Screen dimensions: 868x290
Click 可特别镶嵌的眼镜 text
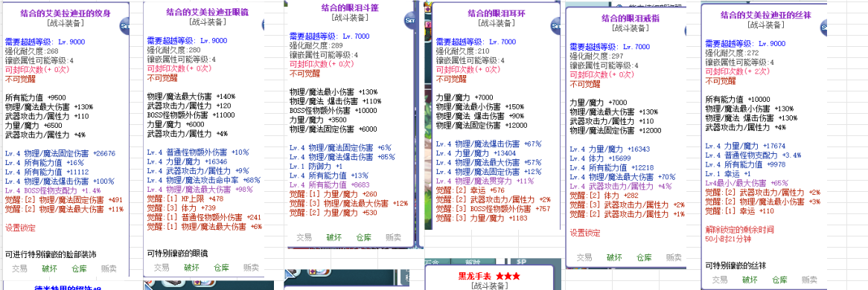coord(178,254)
